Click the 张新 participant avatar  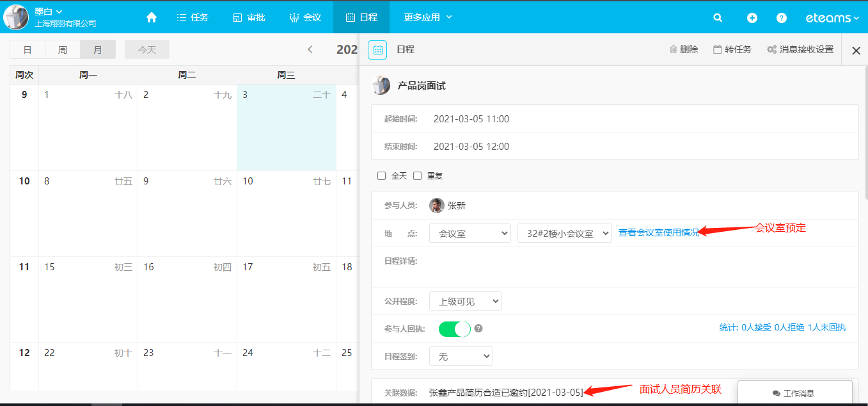click(x=437, y=206)
